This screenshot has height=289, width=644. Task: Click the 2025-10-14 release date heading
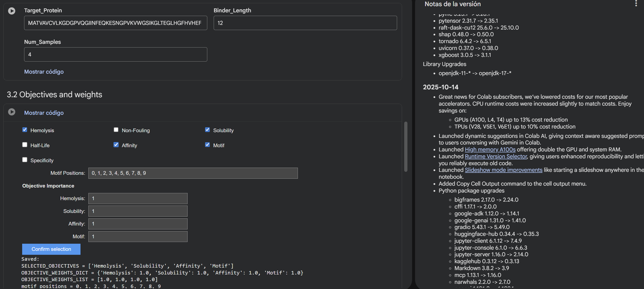coord(440,87)
